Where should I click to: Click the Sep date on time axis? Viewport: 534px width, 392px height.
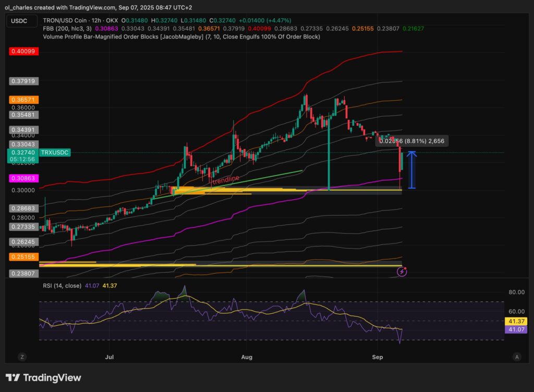(x=379, y=357)
